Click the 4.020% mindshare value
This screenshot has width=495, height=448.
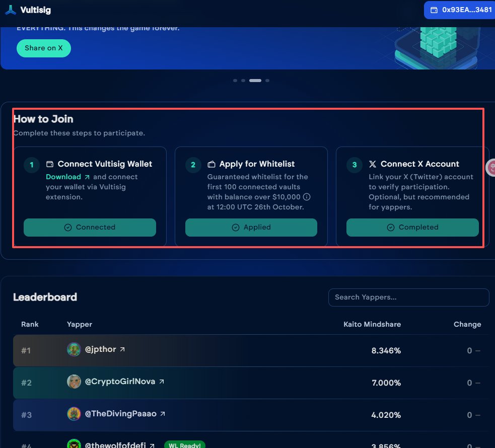coord(386,415)
